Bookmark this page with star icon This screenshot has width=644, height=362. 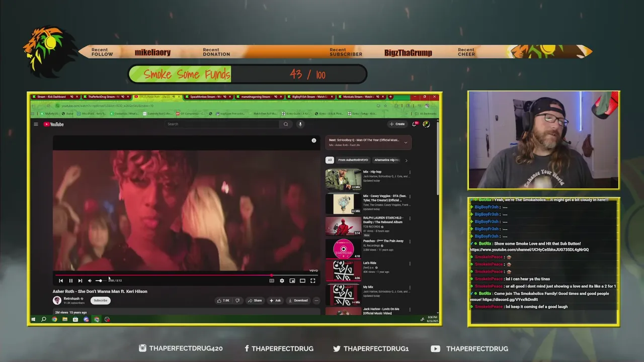pyautogui.click(x=385, y=106)
